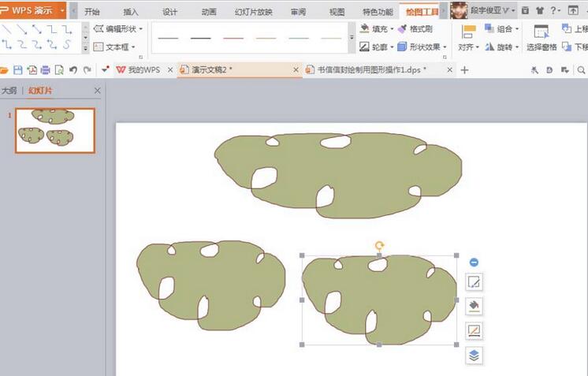This screenshot has height=376, width=588.
Task: Switch to the 视图 ribbon tab
Action: (337, 12)
